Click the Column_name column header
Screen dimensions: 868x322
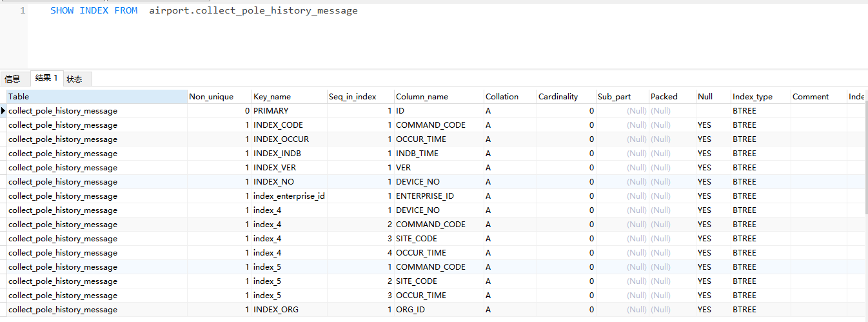[x=439, y=97]
